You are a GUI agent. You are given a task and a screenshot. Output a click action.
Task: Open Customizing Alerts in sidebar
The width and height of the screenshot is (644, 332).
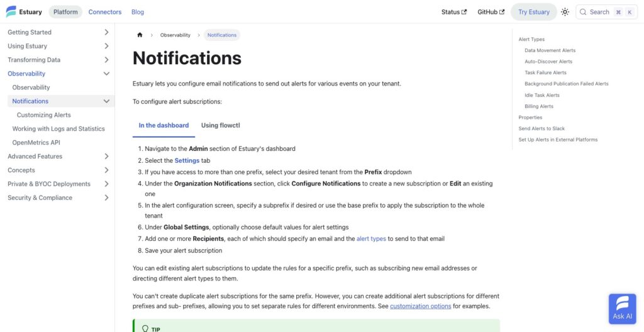(44, 115)
